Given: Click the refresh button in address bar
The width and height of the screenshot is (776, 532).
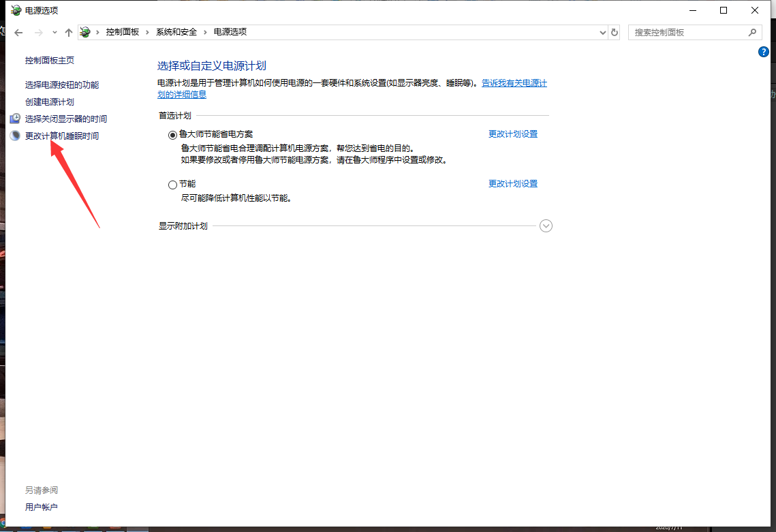Looking at the screenshot, I should (615, 32).
